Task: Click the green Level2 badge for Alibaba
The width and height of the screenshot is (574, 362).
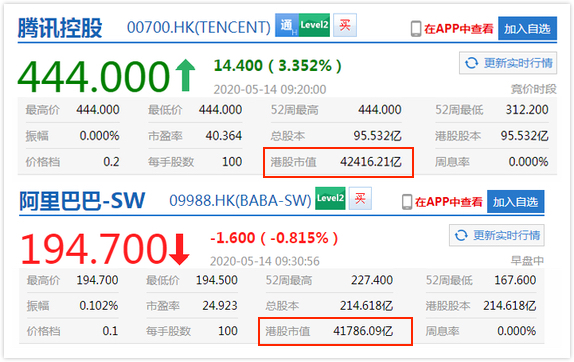Action: (330, 198)
